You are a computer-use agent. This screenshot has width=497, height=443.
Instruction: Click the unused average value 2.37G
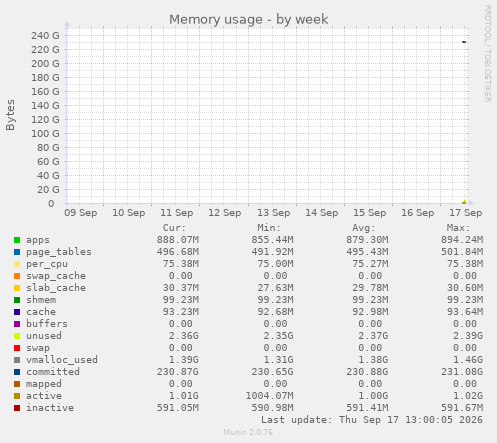click(x=373, y=336)
